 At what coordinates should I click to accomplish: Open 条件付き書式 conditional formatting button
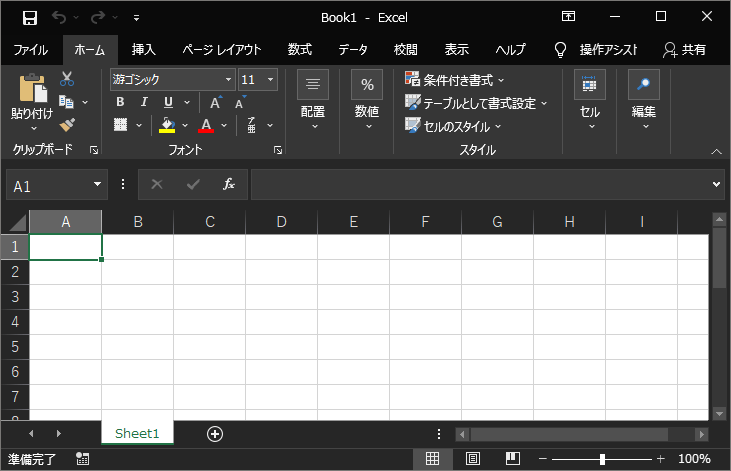tap(455, 80)
